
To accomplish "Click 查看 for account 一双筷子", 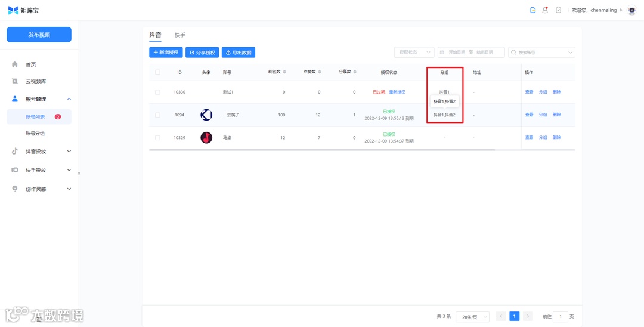I will coord(529,115).
